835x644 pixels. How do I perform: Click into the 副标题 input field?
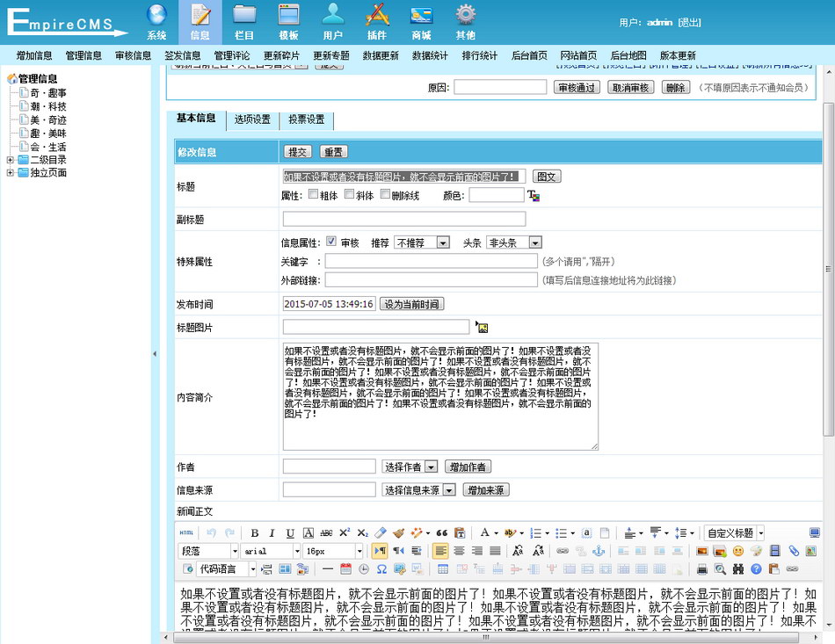coord(404,219)
